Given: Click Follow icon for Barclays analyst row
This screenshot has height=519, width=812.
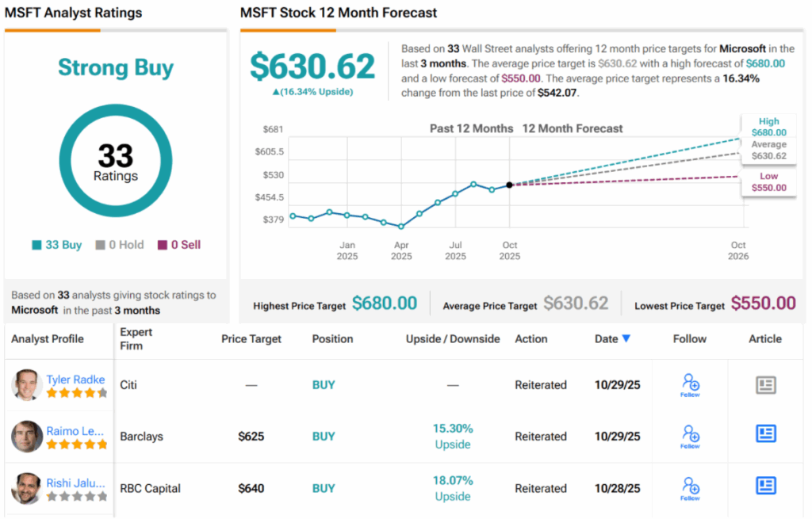Looking at the screenshot, I should (690, 435).
